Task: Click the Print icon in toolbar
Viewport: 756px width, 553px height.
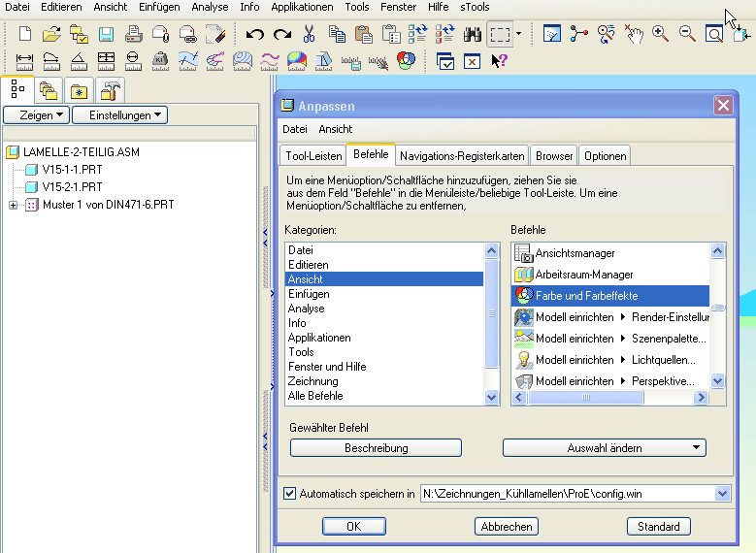Action: [x=133, y=34]
